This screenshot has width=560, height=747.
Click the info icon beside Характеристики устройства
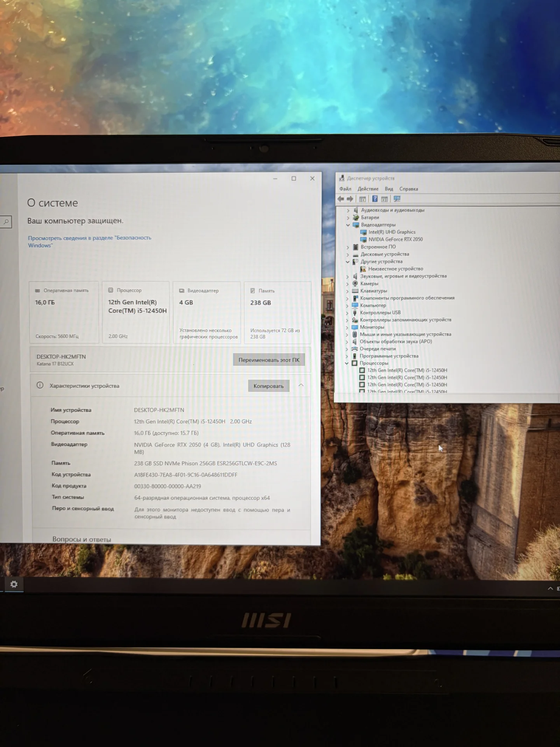click(x=40, y=385)
